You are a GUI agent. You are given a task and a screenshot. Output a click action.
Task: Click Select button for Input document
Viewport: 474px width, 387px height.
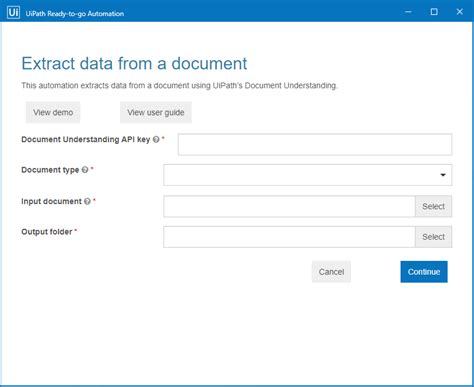(433, 206)
